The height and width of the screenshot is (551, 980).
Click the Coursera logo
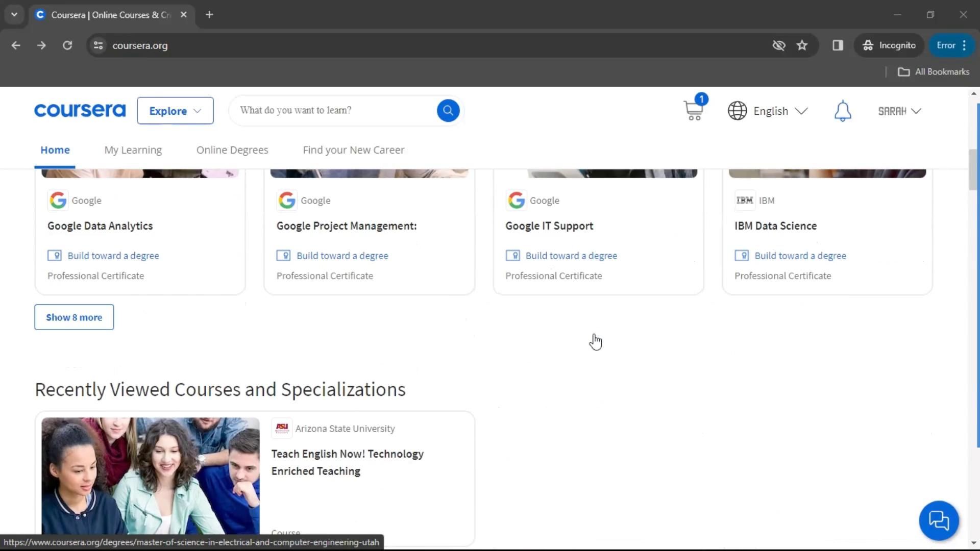tap(80, 110)
